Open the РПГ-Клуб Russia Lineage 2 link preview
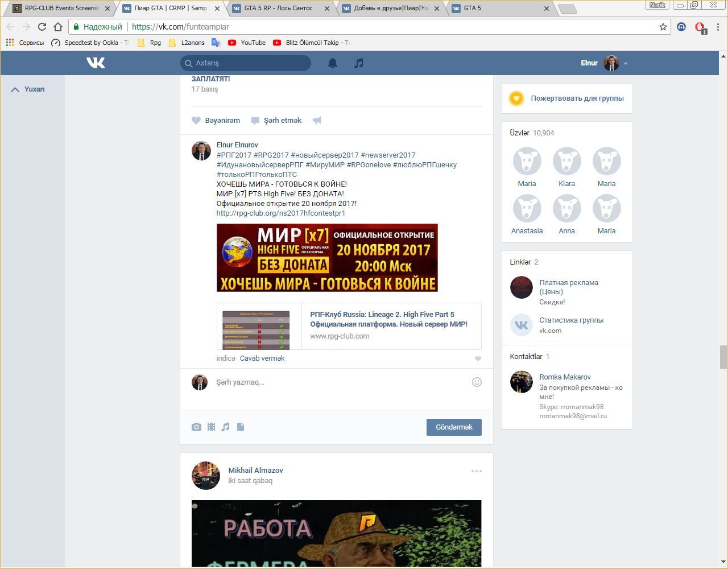The width and height of the screenshot is (728, 569). click(349, 326)
